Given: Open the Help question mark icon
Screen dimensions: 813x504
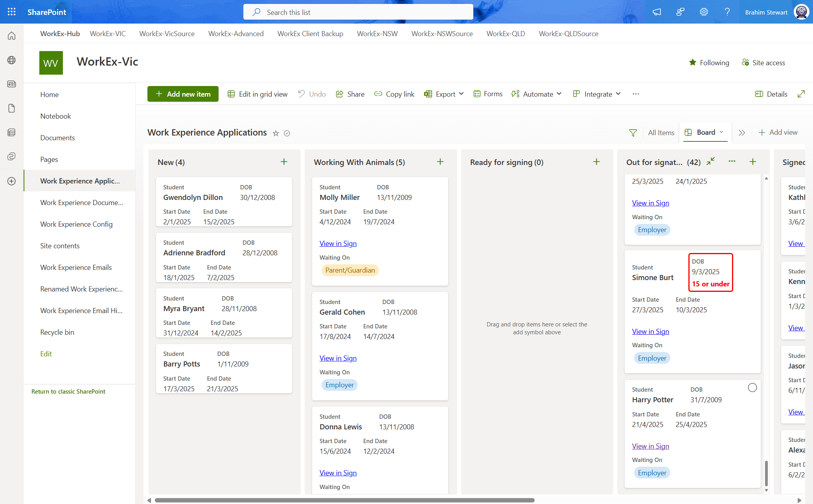Looking at the screenshot, I should (x=727, y=12).
